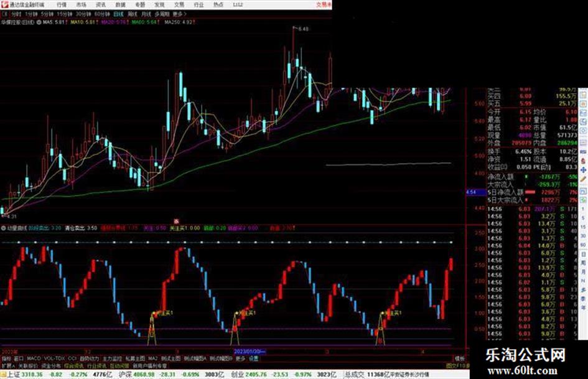Open the 资金分布 tab

51,365
